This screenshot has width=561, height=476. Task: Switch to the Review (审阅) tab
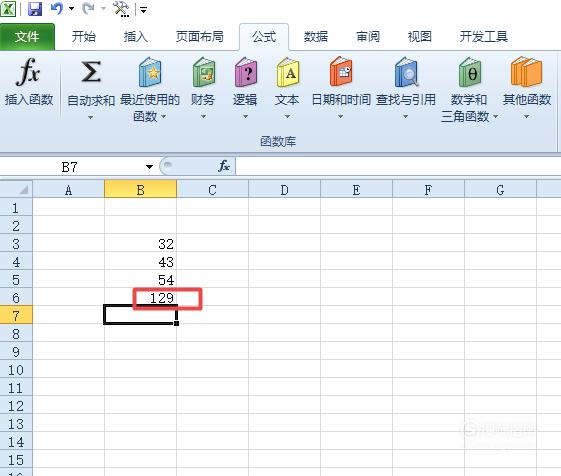(368, 37)
